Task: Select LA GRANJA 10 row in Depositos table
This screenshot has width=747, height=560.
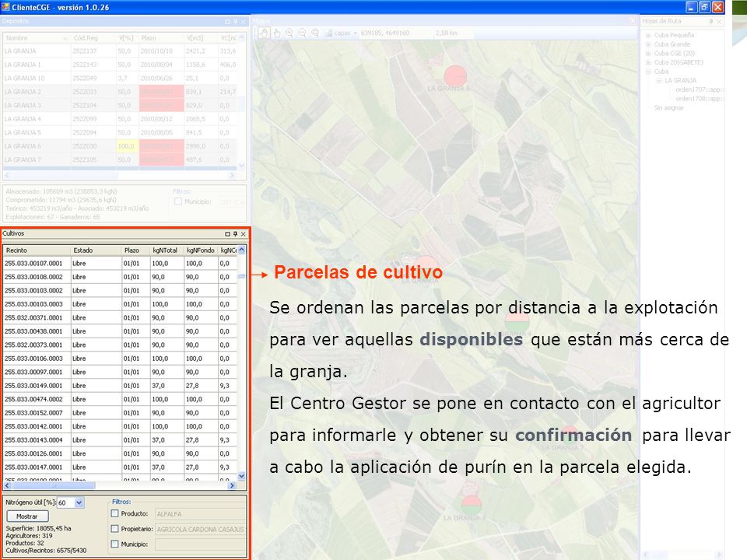Action: pyautogui.click(x=120, y=78)
